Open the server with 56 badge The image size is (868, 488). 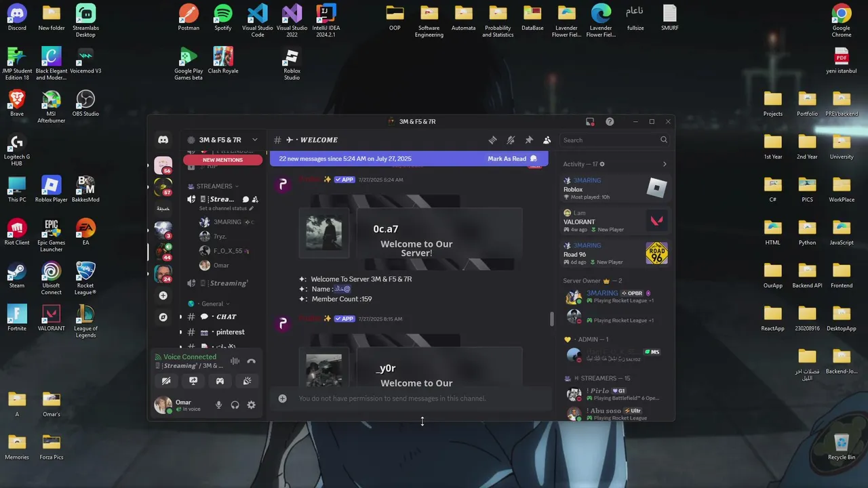pos(163,165)
